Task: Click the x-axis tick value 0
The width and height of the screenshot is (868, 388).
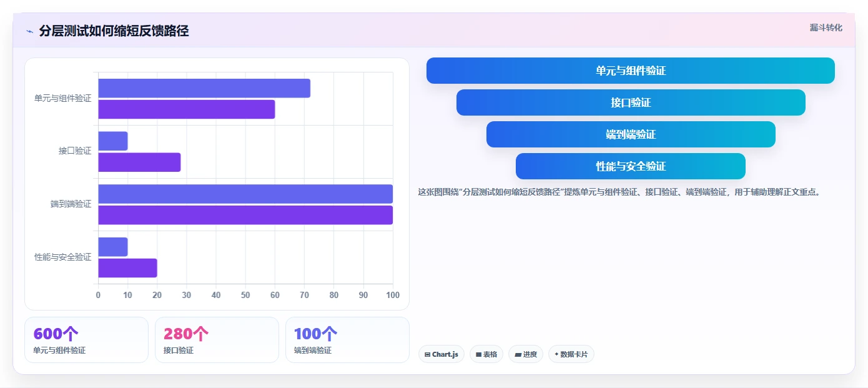Action: click(98, 295)
